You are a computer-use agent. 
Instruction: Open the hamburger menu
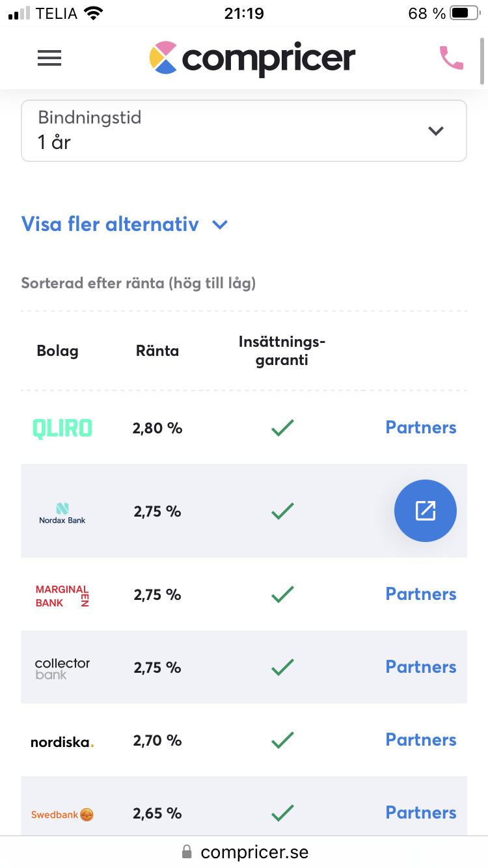tap(49, 59)
